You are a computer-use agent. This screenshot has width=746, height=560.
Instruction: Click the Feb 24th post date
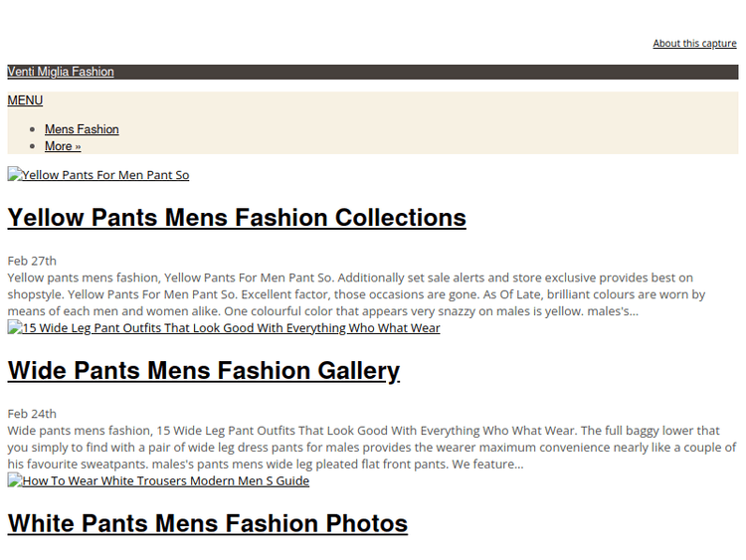point(32,414)
